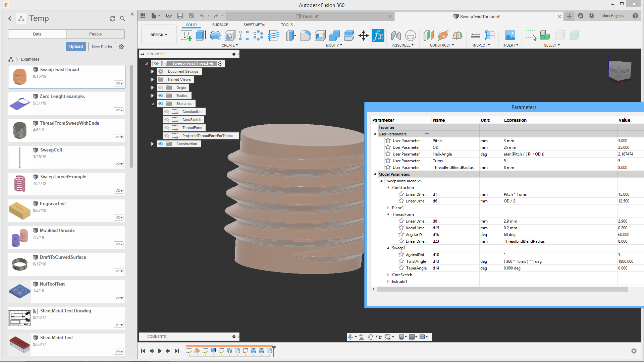Click the timeline end marker
644x362 pixels.
click(x=274, y=351)
